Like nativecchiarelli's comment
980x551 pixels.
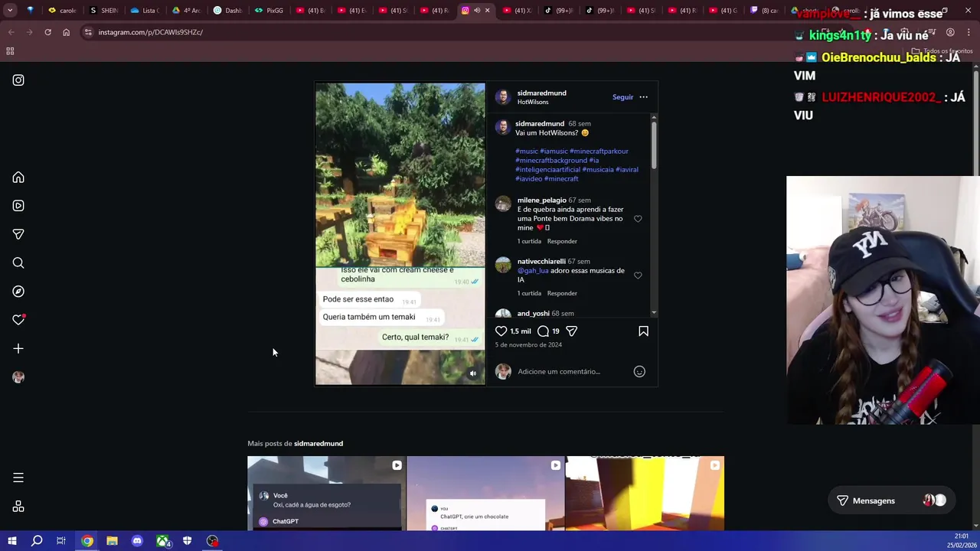pos(638,275)
